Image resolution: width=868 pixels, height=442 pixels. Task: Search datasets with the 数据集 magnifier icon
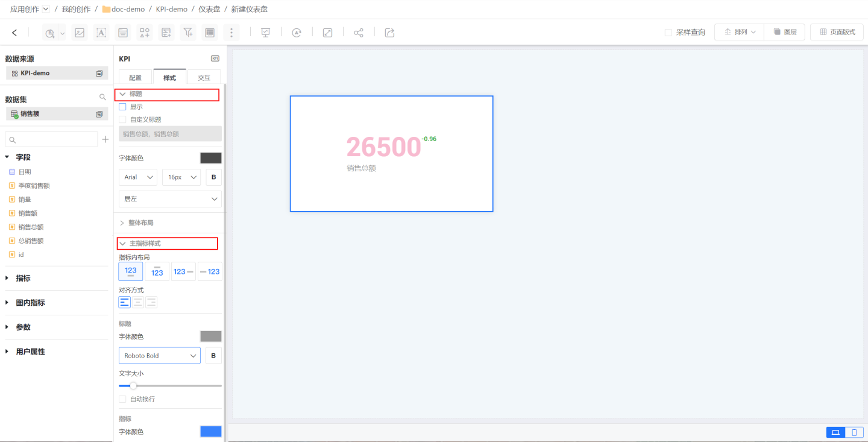pyautogui.click(x=102, y=97)
